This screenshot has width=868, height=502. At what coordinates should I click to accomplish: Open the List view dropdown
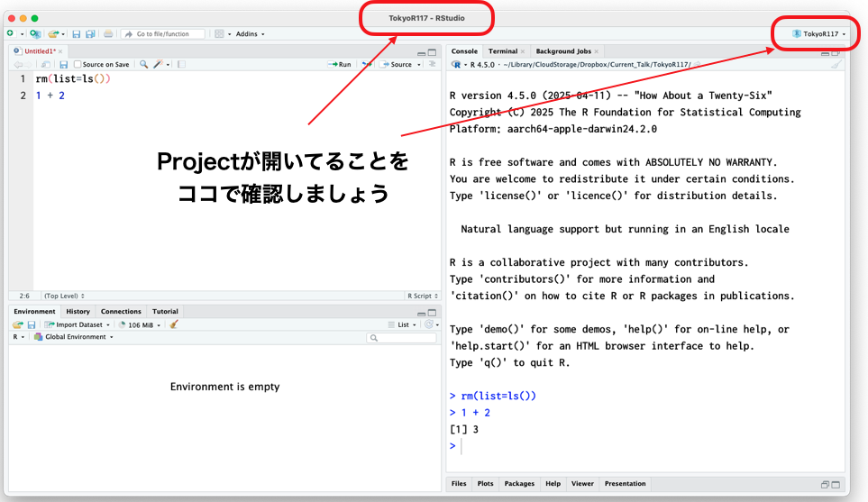coord(402,324)
